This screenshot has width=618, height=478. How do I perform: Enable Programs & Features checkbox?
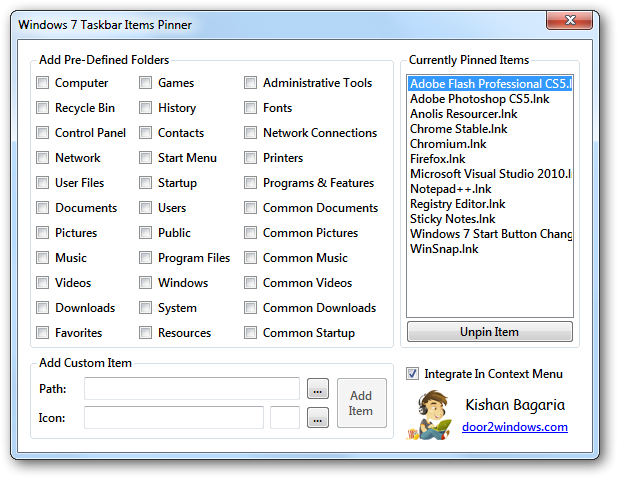pyautogui.click(x=250, y=183)
